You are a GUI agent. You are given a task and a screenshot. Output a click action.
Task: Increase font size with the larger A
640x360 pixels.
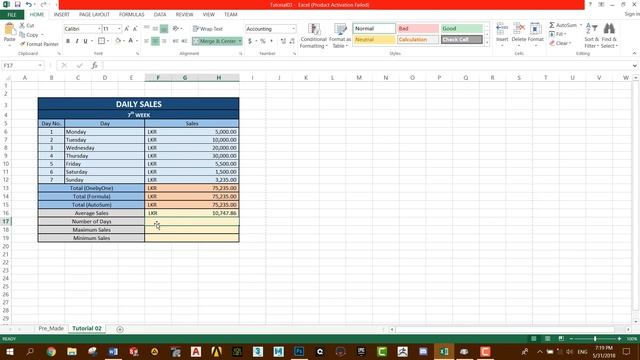(127, 29)
